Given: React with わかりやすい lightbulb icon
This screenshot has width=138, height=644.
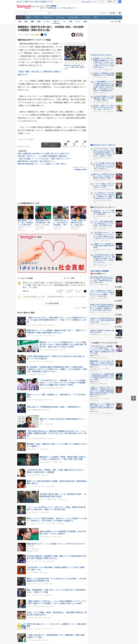Looking at the screenshot, I should [74, 144].
